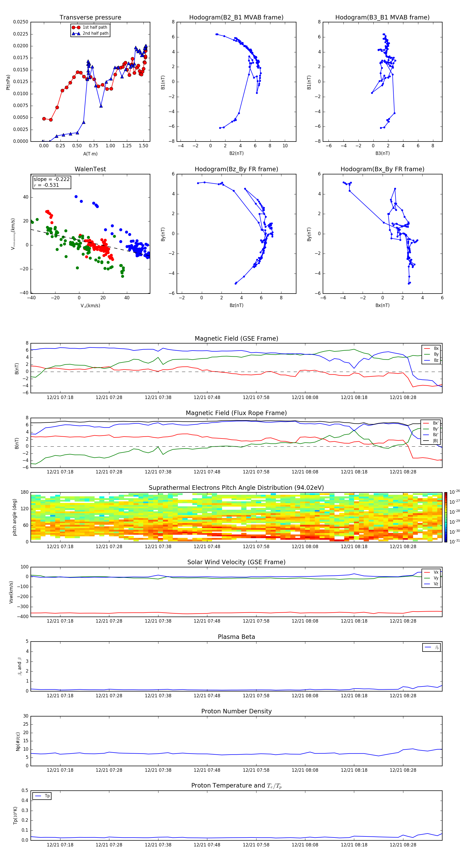The width and height of the screenshot is (473, 868).
Task: Select the Bx legend entry in GSE plot
Action: [x=431, y=349]
